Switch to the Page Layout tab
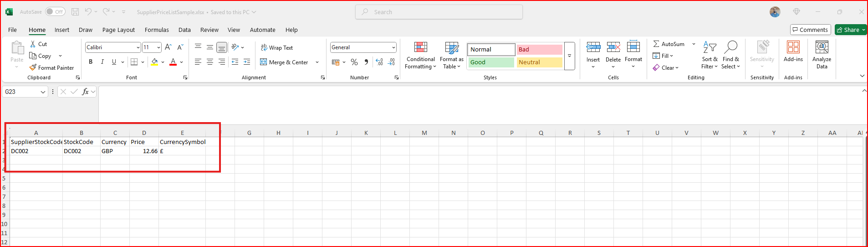 [x=118, y=30]
